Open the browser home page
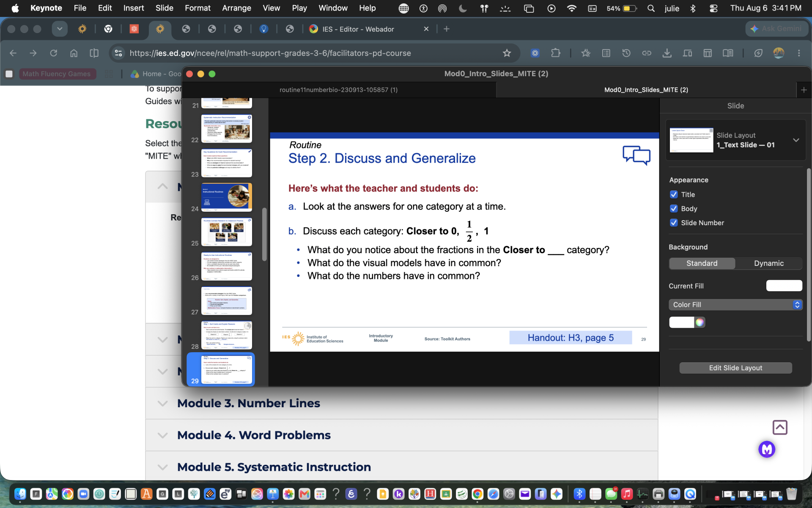The width and height of the screenshot is (812, 508). point(74,53)
